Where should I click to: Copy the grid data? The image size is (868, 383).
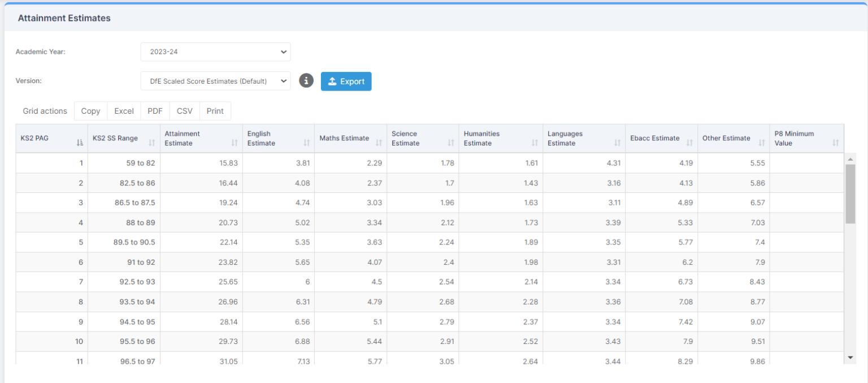pos(90,110)
